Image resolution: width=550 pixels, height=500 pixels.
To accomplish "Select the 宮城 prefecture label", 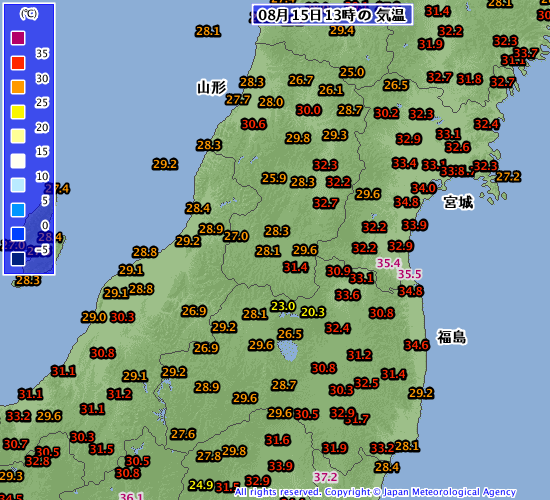I will [x=458, y=202].
